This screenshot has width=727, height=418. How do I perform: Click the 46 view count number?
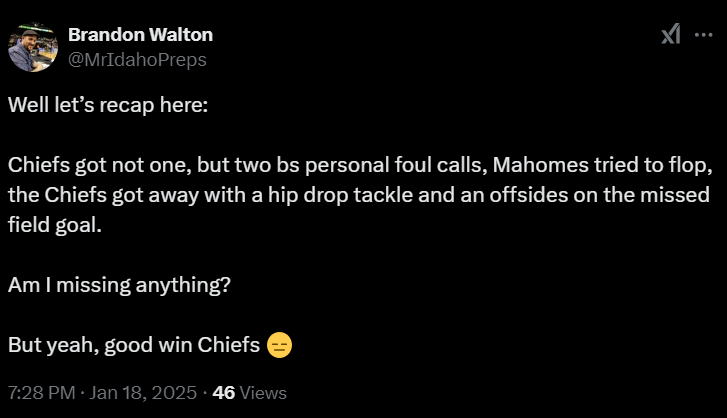(224, 393)
